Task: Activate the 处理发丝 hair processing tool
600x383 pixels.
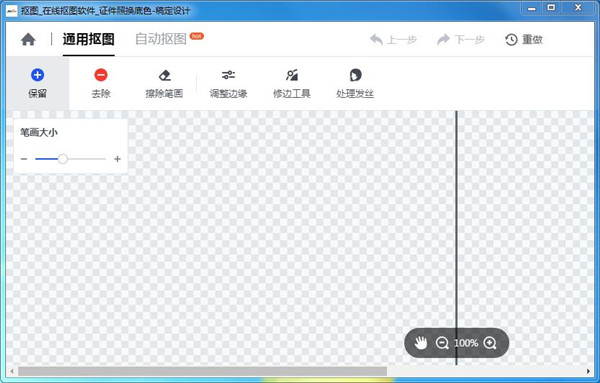Action: coord(355,83)
